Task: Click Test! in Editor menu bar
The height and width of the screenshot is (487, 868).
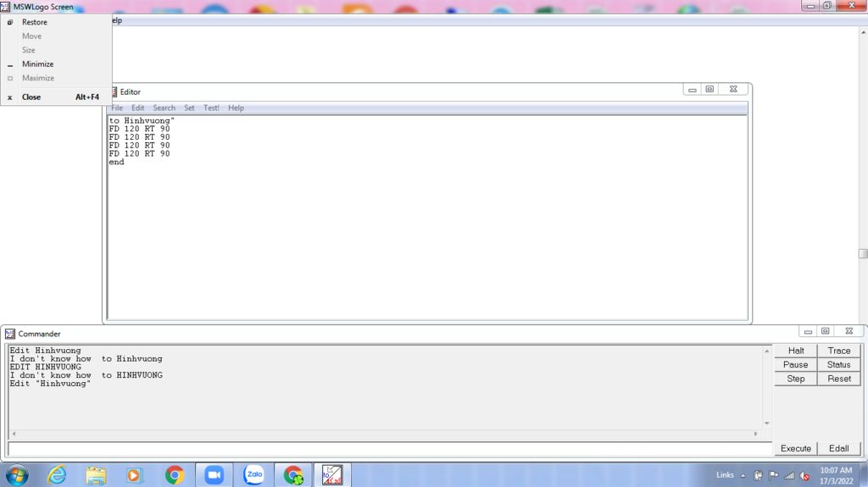Action: (211, 108)
